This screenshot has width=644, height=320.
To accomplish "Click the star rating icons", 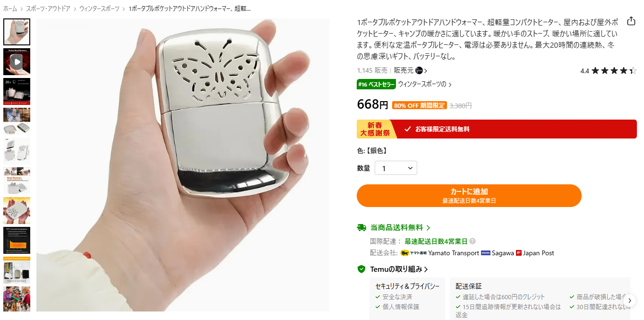I will (x=613, y=71).
